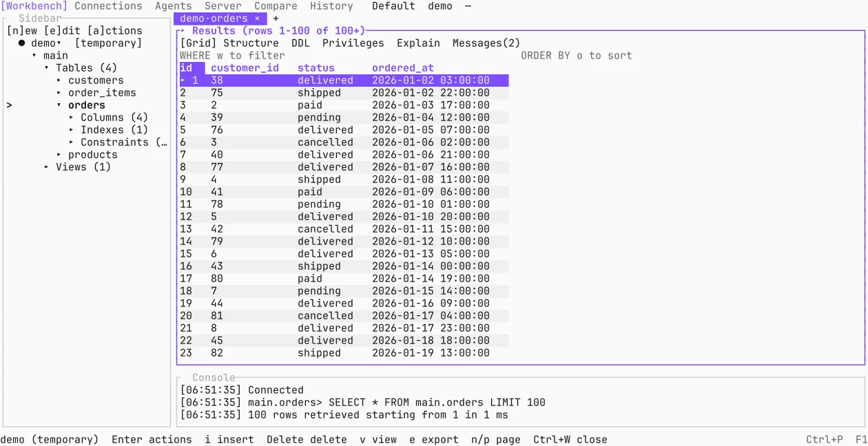The width and height of the screenshot is (868, 446).
Task: Click the WHERE filter field
Action: pyautogui.click(x=232, y=56)
